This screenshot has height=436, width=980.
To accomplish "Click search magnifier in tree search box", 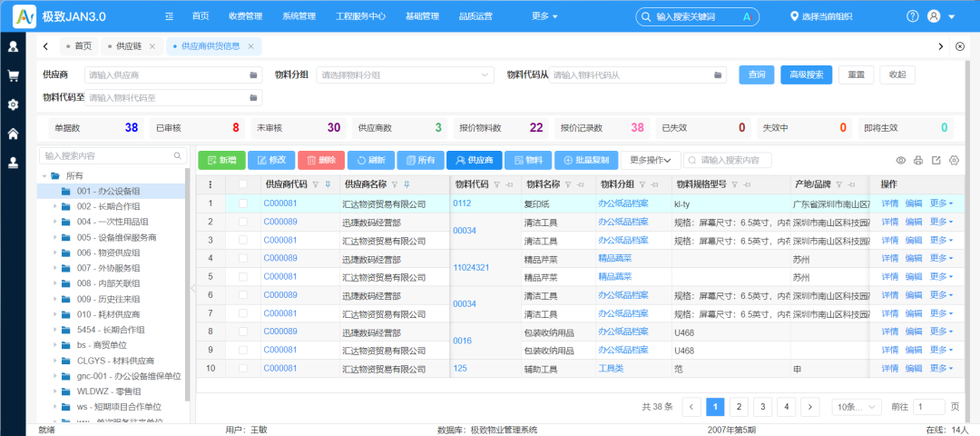I will pos(178,155).
